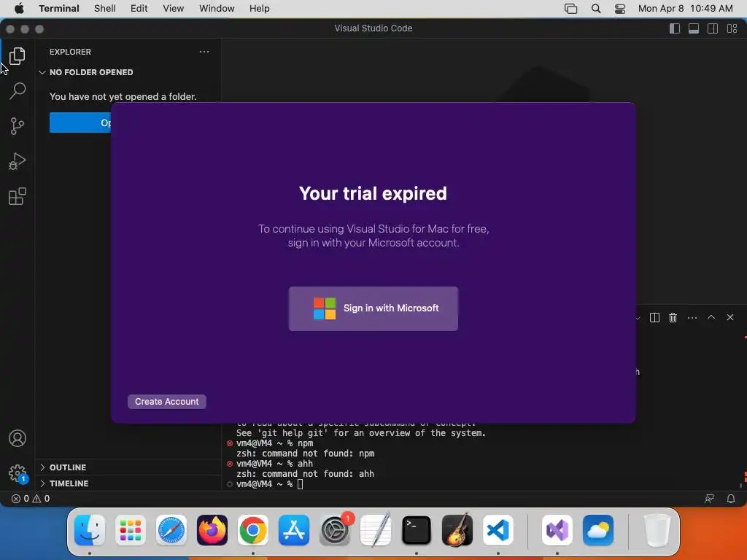Click Sign in with Microsoft button
This screenshot has width=747, height=560.
373,308
